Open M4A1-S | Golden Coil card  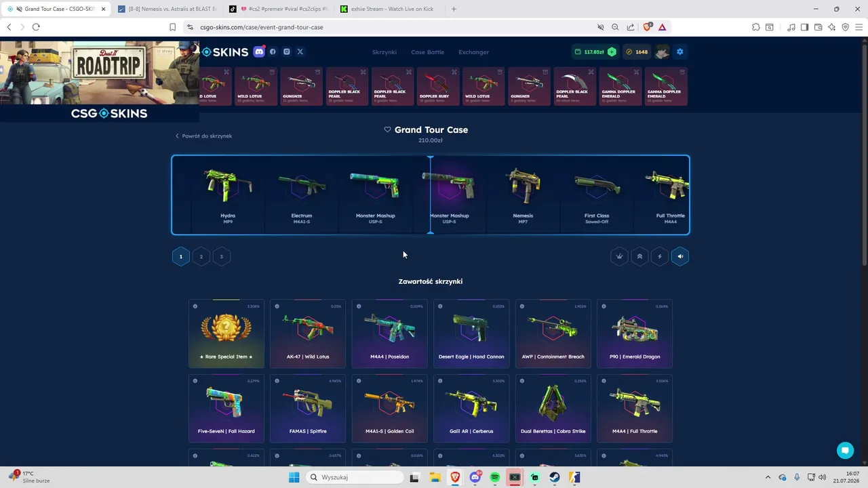[389, 408]
